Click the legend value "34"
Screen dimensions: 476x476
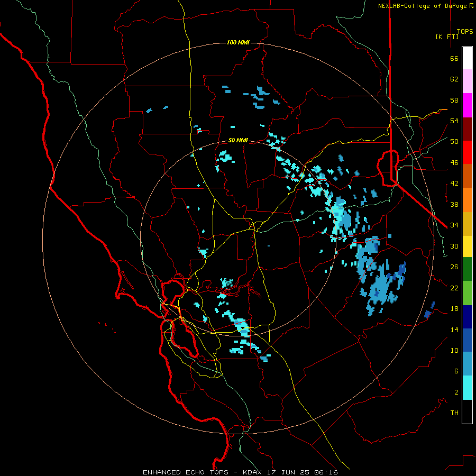454,225
